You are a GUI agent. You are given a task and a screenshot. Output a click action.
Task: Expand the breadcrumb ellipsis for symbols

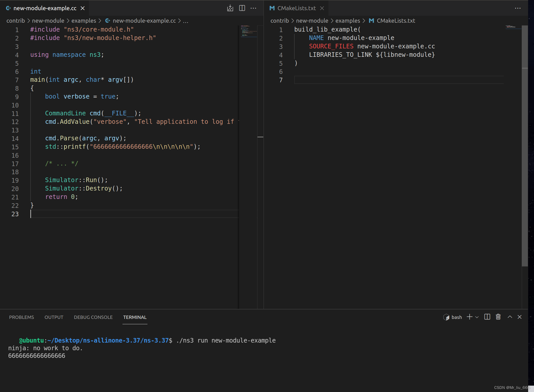[x=186, y=21]
